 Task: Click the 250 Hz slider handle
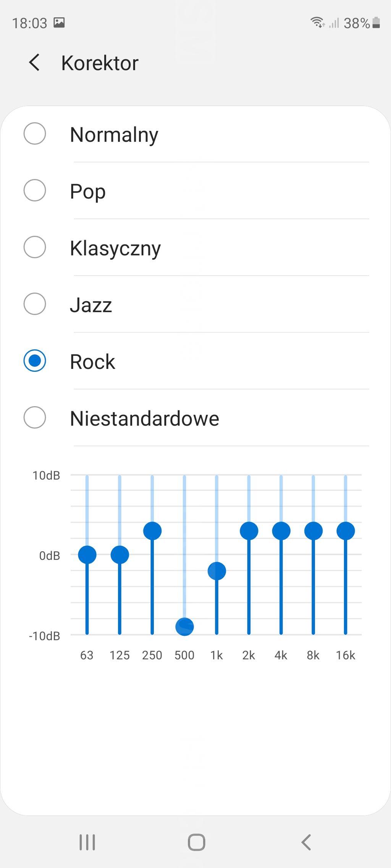(152, 531)
